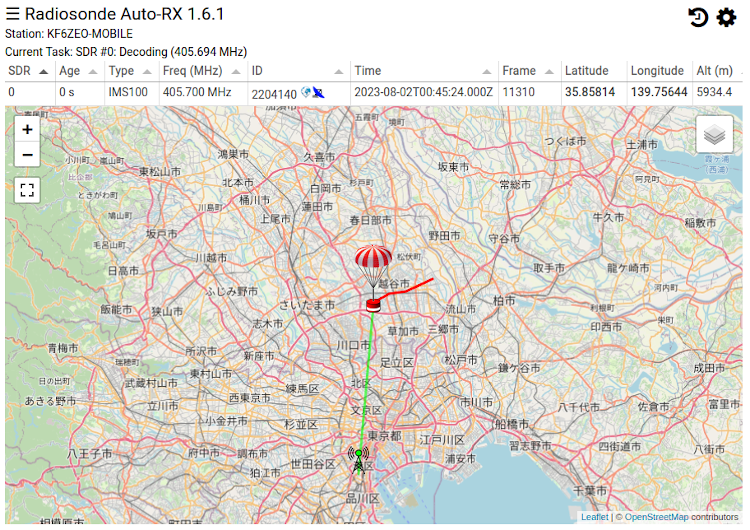Open the globe SondeHub icon beside sonde ID
Image resolution: width=750 pixels, height=530 pixels.
click(x=306, y=92)
